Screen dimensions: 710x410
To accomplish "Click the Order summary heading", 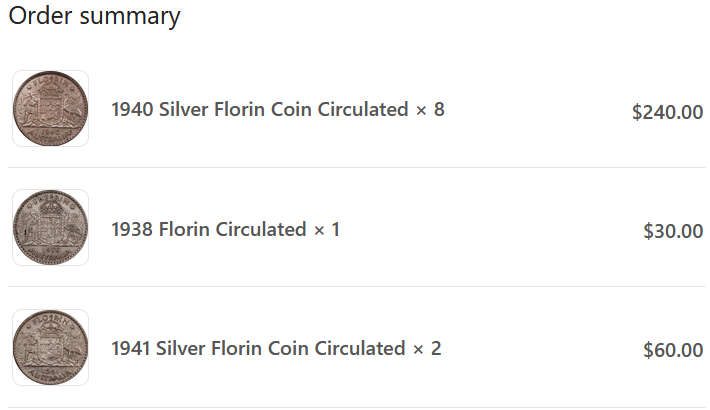I will pyautogui.click(x=95, y=17).
